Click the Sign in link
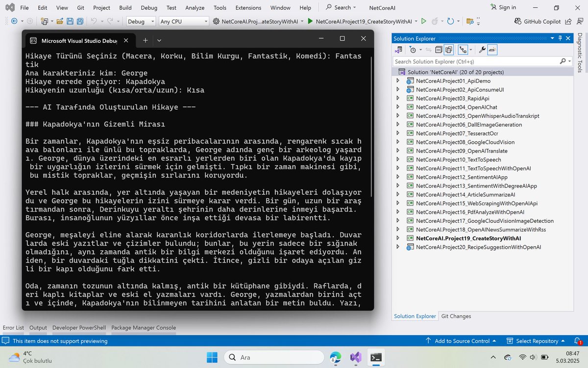This screenshot has width=588, height=368. [503, 7]
